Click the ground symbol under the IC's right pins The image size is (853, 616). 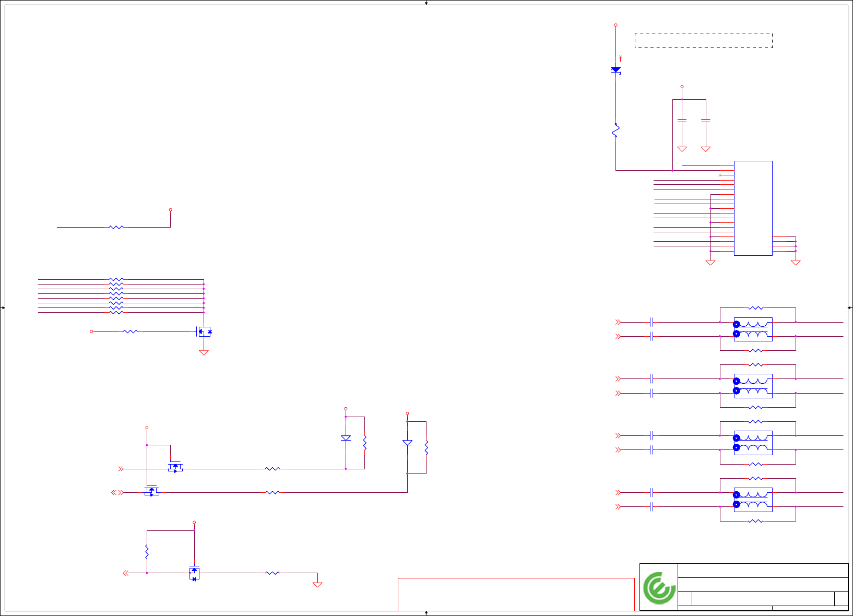point(796,263)
